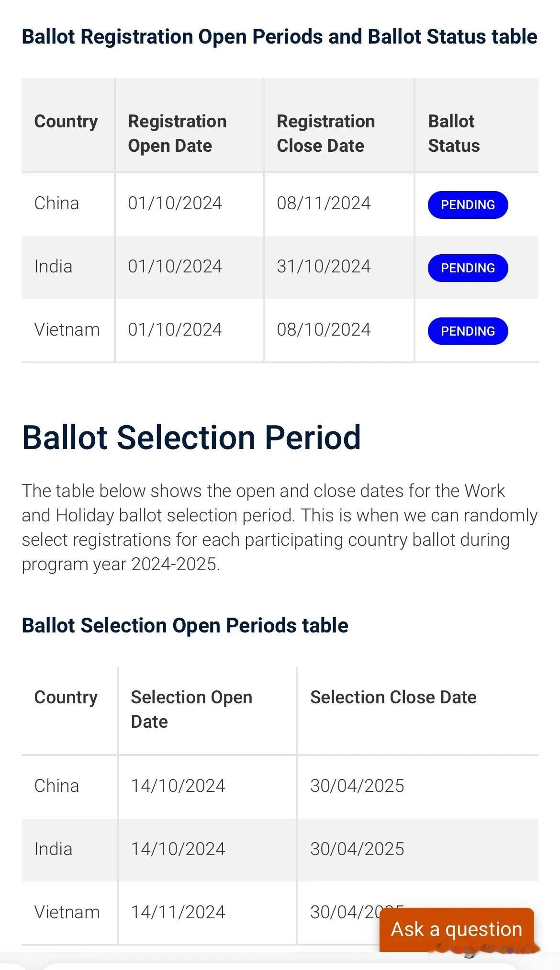Click the Registration Open Date column header
Viewport: 560px width, 970px height.
(177, 134)
